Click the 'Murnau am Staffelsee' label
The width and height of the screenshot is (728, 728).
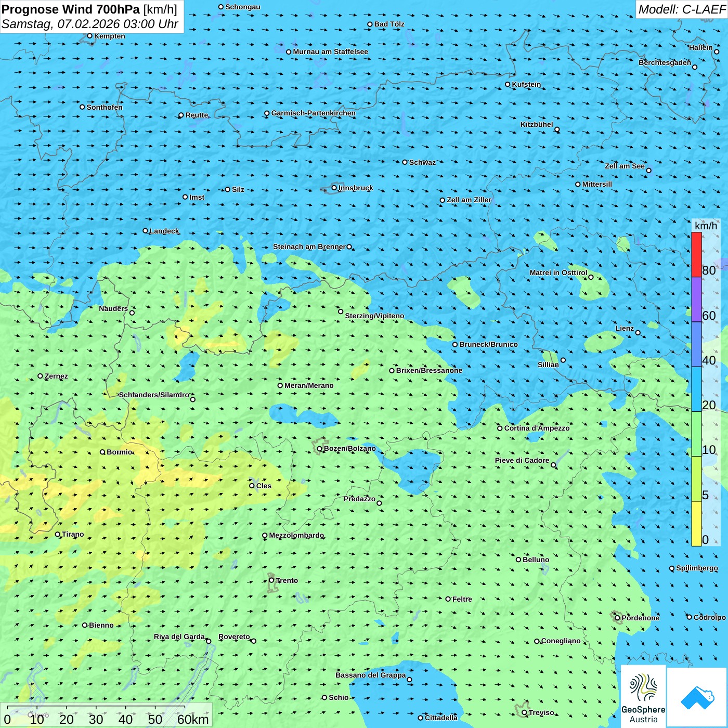330,51
